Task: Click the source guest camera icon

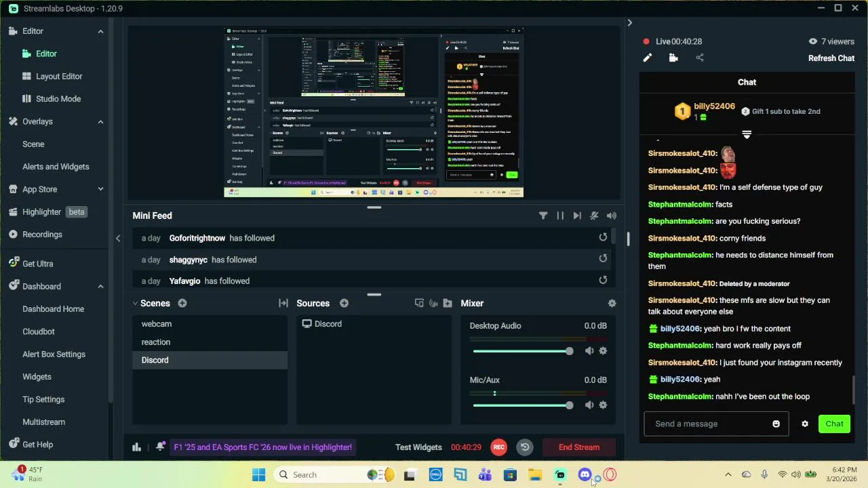Action: tap(433, 303)
